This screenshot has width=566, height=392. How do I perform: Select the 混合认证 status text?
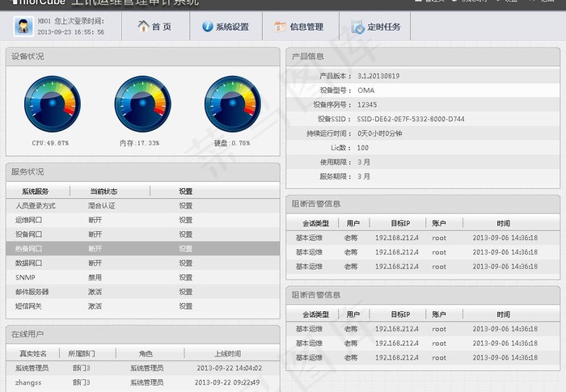[101, 206]
